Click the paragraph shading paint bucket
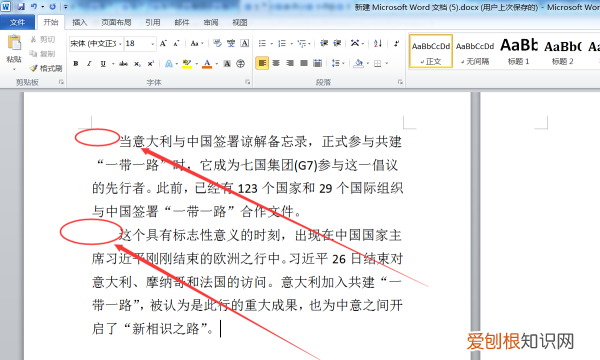Screen dimensions: 600x360 tap(358, 63)
